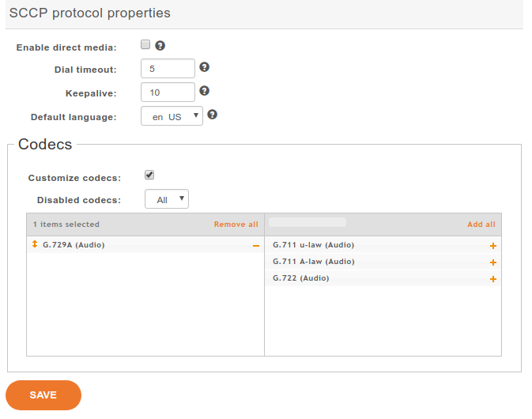Grab the reorder arrows on G.729A
This screenshot has height=419, width=532.
35,244
